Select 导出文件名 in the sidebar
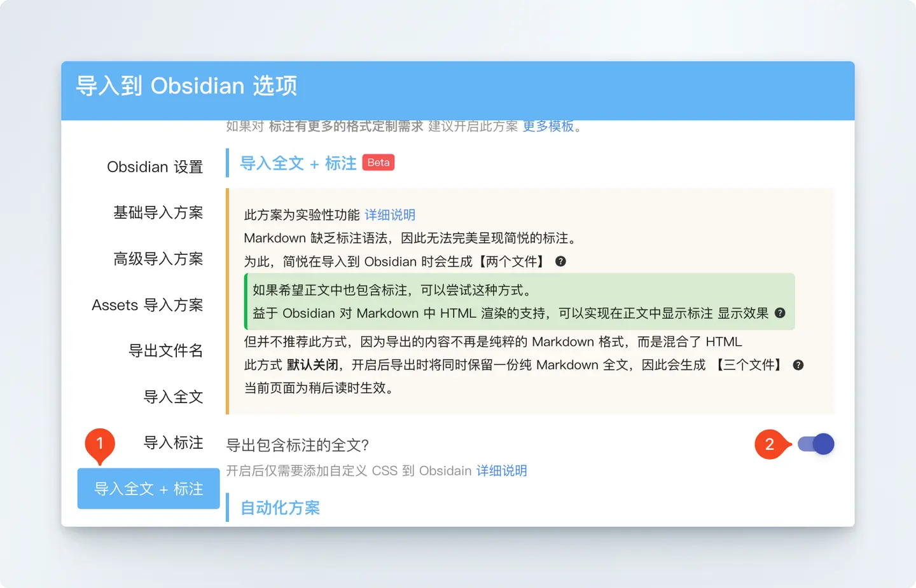 (165, 351)
